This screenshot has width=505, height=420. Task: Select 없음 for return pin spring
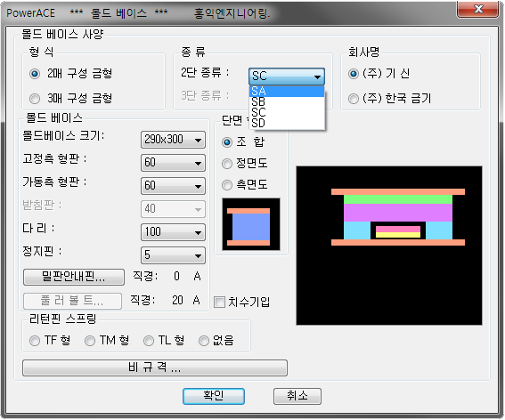coord(204,341)
